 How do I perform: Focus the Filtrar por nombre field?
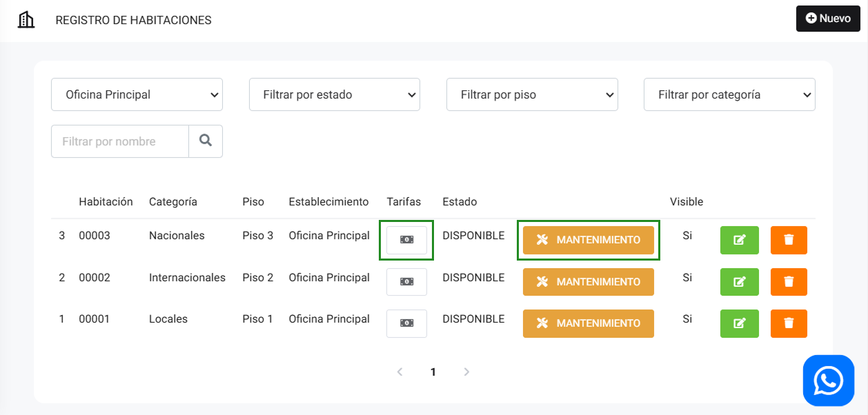point(120,141)
